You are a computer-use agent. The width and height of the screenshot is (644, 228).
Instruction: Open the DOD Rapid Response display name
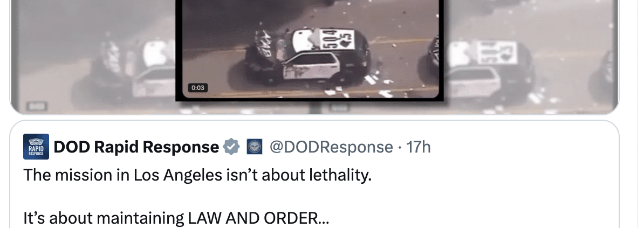tap(136, 147)
